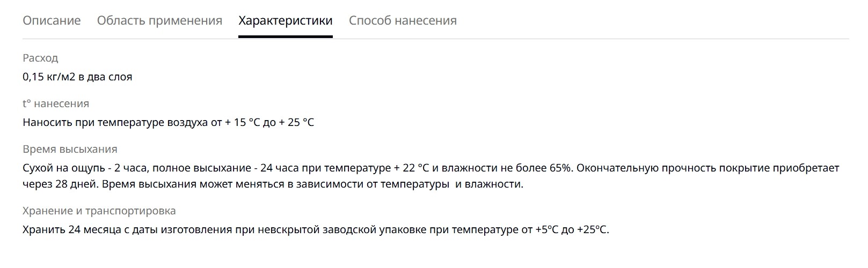Click the t° нанесения heading

56,103
